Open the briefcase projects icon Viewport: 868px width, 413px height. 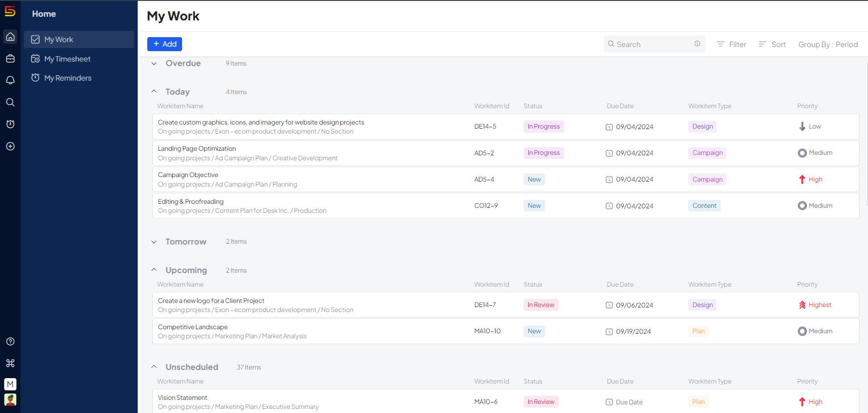point(10,58)
